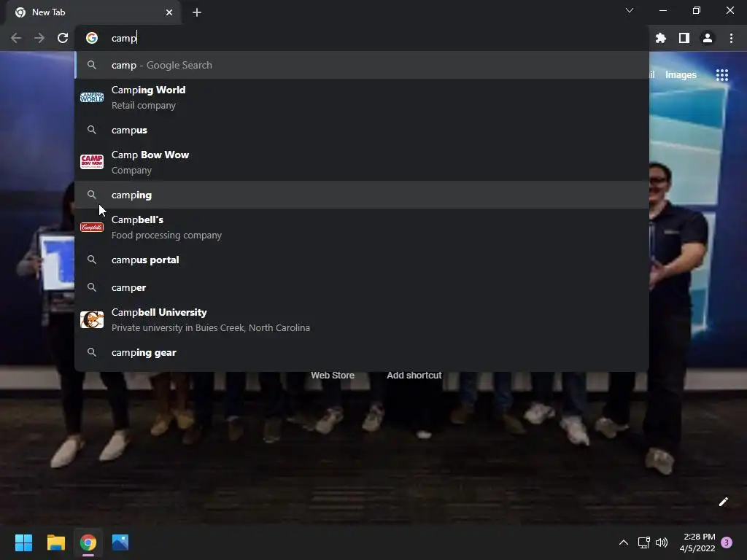Click the Camp Bow Wow logo thumbnail

[x=92, y=162]
